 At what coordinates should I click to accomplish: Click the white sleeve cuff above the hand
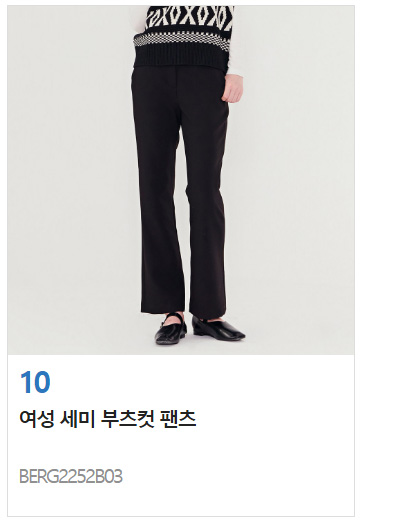[x=235, y=69]
